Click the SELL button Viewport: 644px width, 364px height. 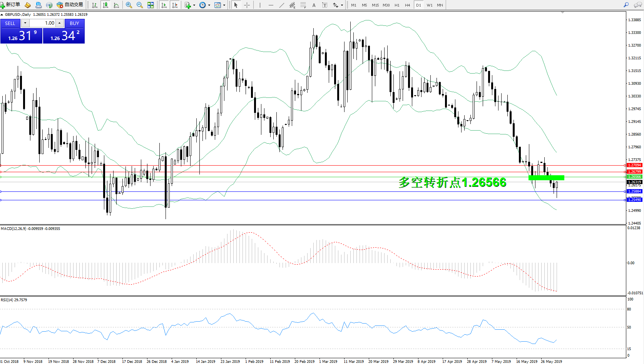pyautogui.click(x=10, y=23)
